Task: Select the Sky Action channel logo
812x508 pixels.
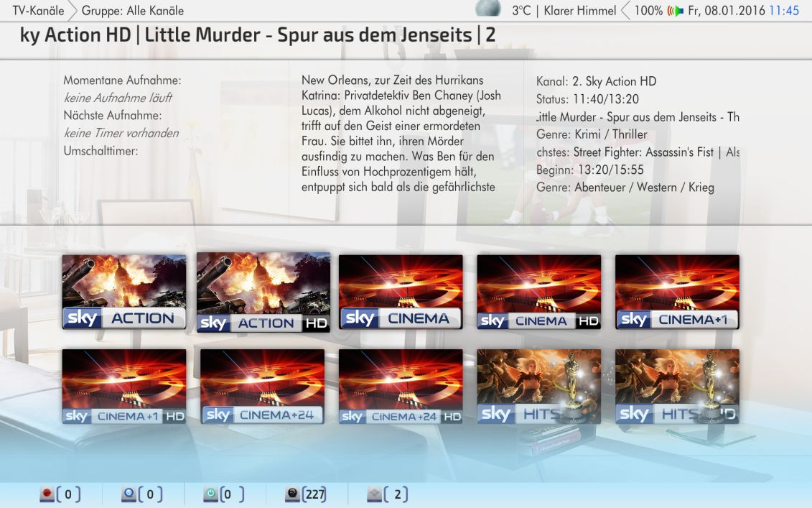Action: [124, 292]
